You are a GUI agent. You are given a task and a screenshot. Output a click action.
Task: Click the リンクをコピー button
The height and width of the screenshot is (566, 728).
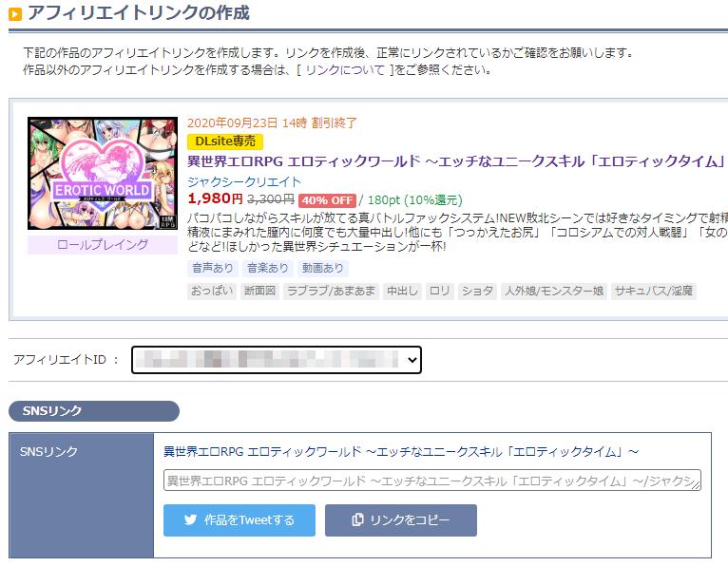click(401, 520)
